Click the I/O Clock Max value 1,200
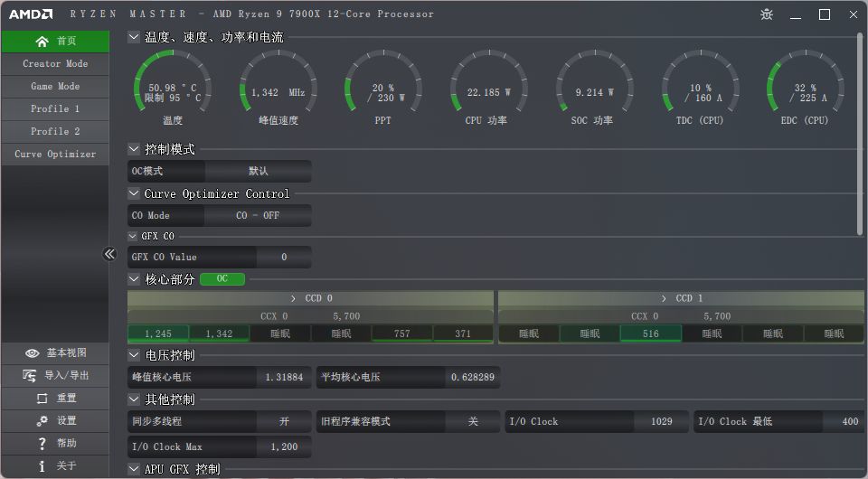868x479 pixels. (284, 447)
